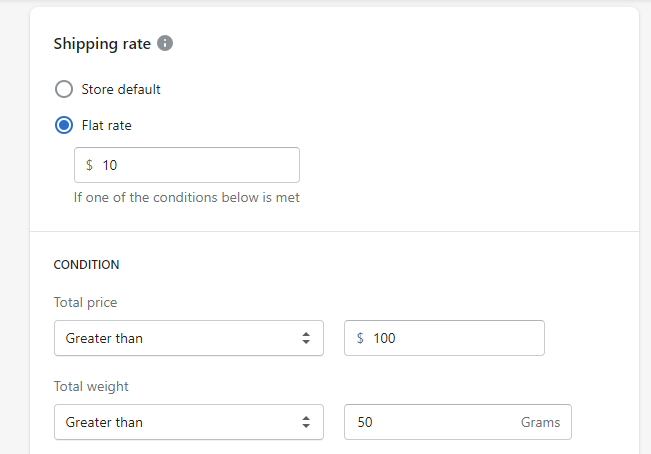Click the Total weight field label
The image size is (651, 454).
pos(91,386)
